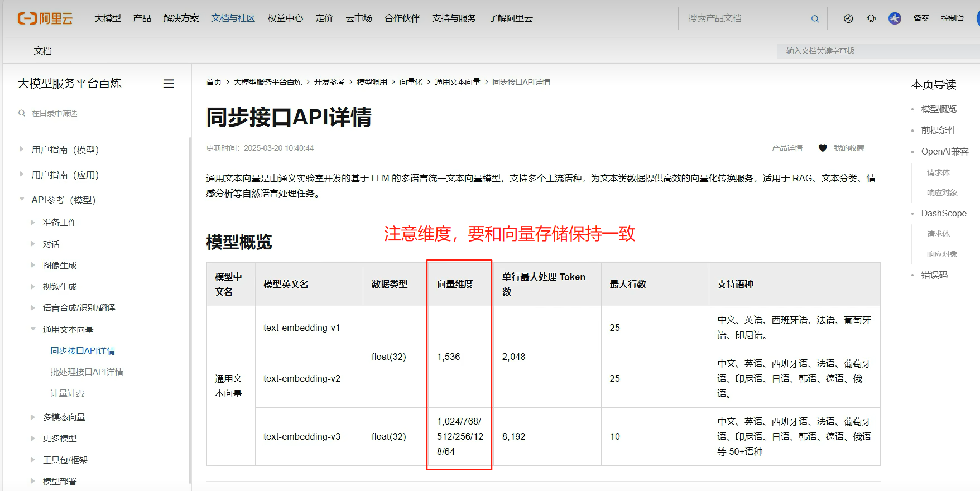The height and width of the screenshot is (491, 980).
Task: Click the search magnifier icon in header
Action: coord(815,18)
